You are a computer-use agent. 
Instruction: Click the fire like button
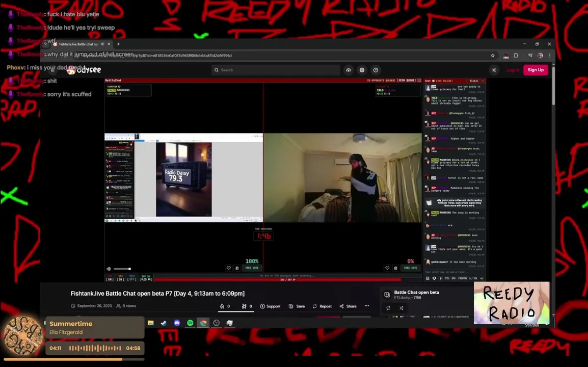225,306
